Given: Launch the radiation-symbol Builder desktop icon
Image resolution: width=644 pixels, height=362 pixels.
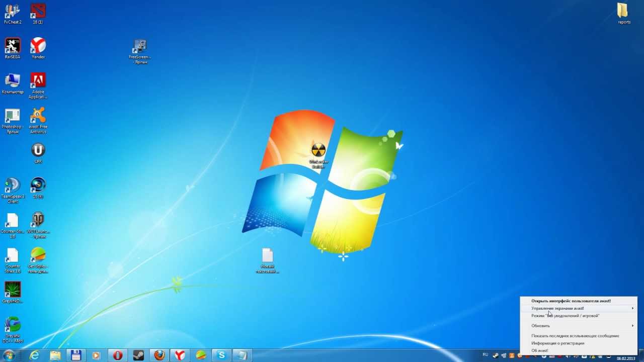Looking at the screenshot, I should pyautogui.click(x=318, y=156).
